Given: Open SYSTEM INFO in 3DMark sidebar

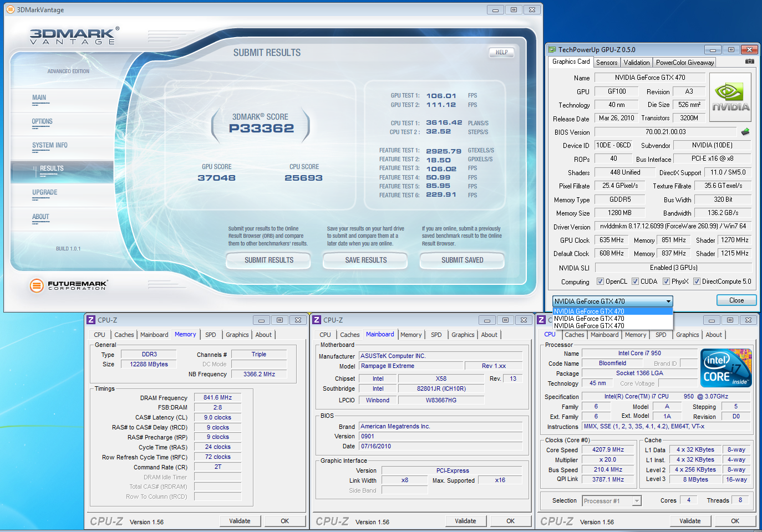Looking at the screenshot, I should coord(50,145).
